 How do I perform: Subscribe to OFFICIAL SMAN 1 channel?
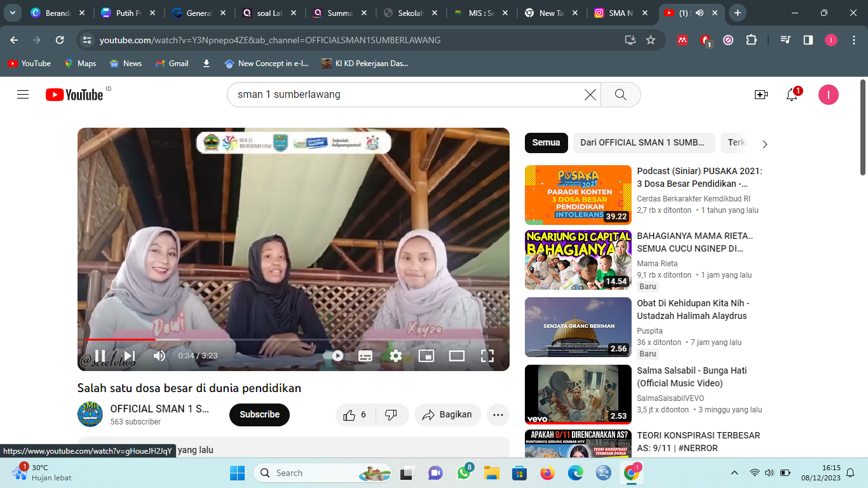point(259,415)
